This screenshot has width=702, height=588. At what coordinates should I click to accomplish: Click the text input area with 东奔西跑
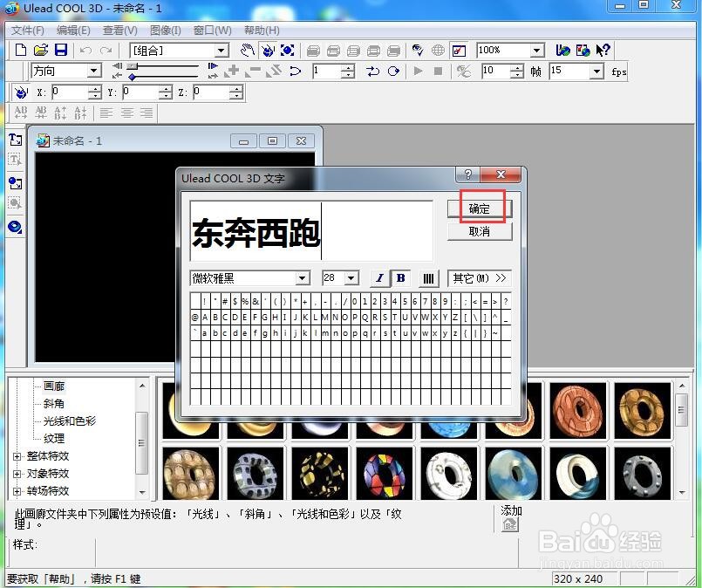coord(311,231)
